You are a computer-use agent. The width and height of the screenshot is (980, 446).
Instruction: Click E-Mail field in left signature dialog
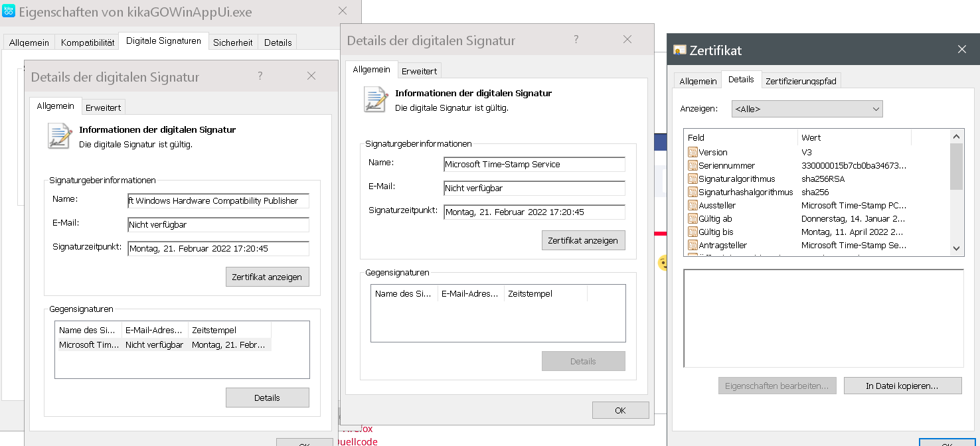tap(218, 224)
